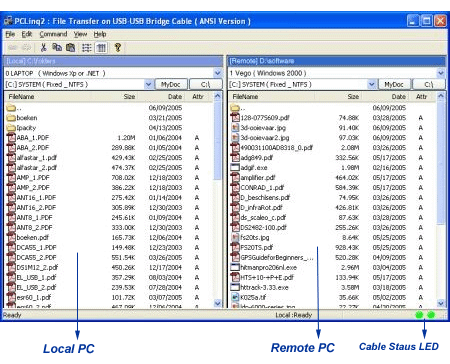The width and height of the screenshot is (450, 364).
Task: Select D_infraRot.pdf file name
Action: click(261, 208)
